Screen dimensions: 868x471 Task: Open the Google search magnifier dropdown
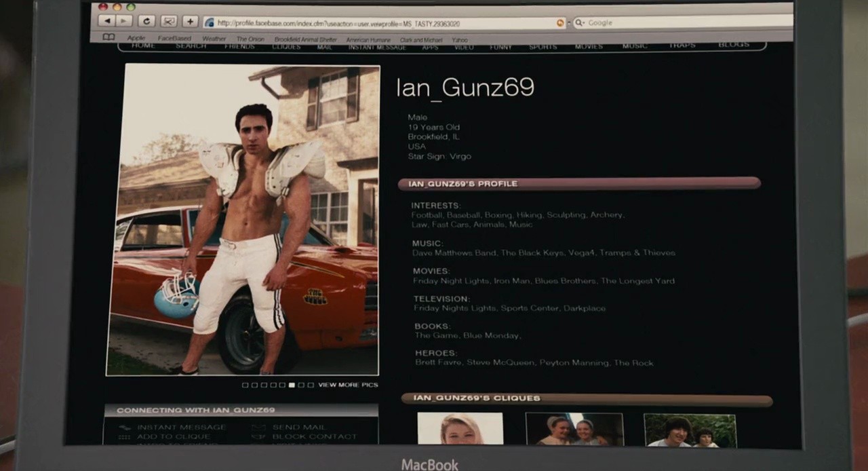pos(579,22)
